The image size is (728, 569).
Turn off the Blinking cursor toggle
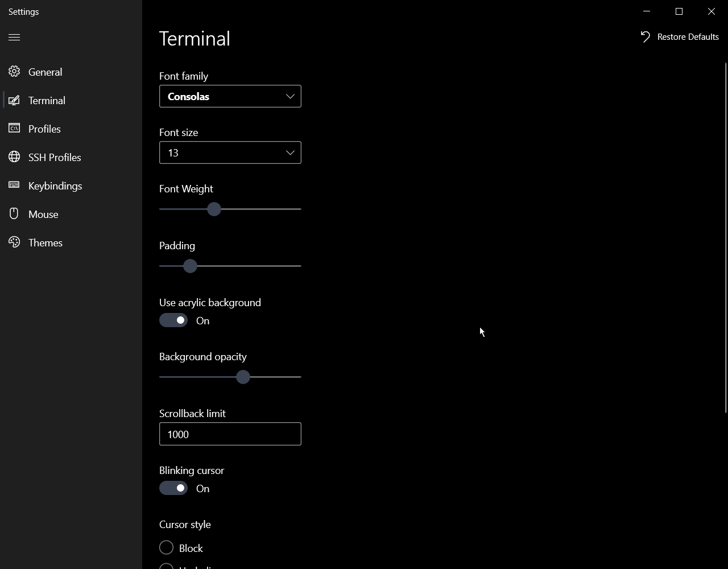pos(173,488)
